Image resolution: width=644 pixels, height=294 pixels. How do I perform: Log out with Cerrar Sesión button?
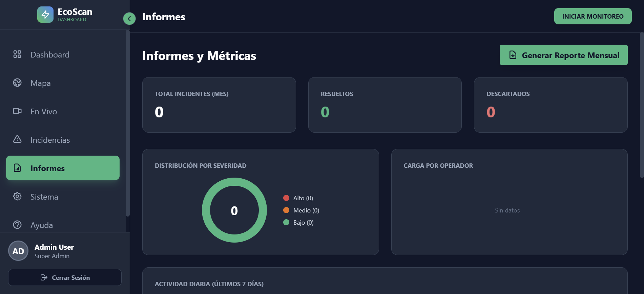point(65,277)
